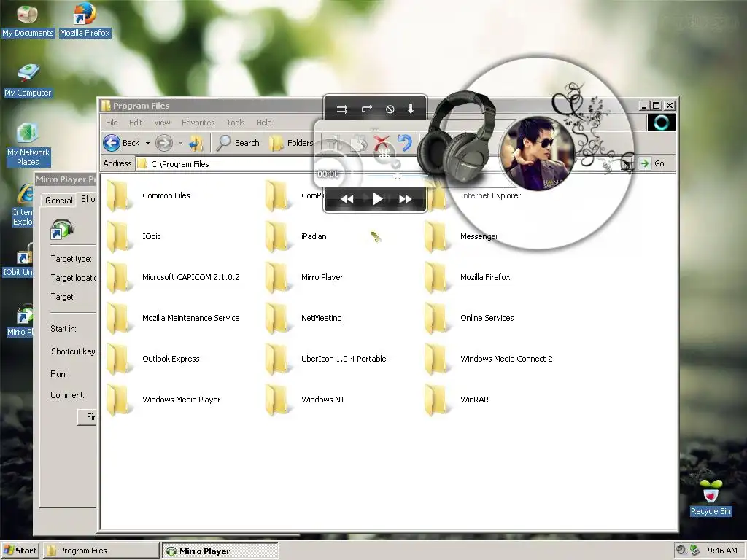The image size is (747, 560).
Task: Click the round album art thumbnail
Action: (538, 153)
